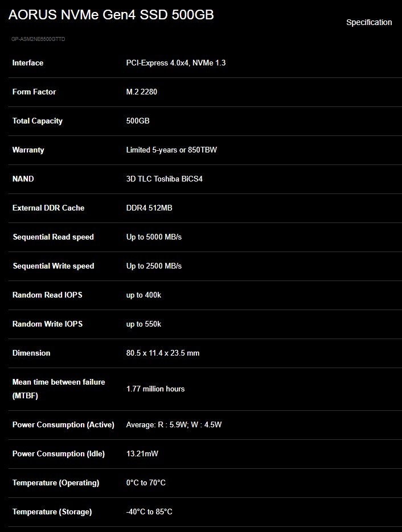This screenshot has width=402, height=532.
Task: Select the Sequential Write speed label
Action: [x=54, y=266]
